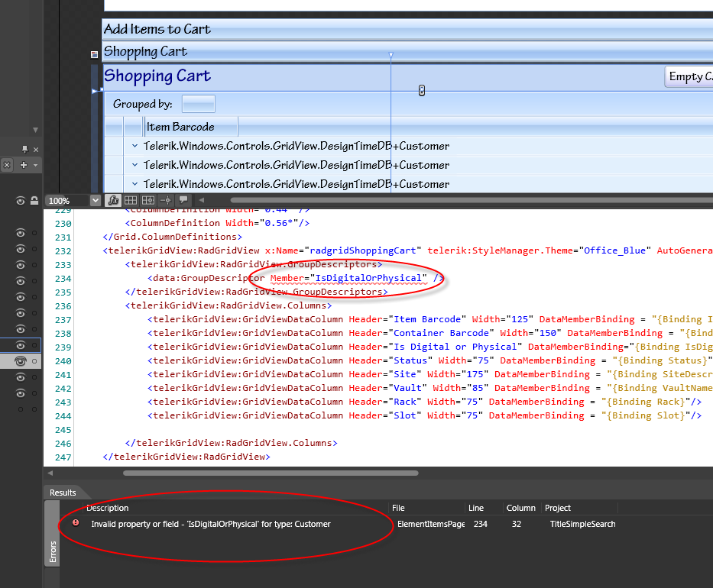713x588 pixels.
Task: Click TitleSimpleSearch project cell in the error row
Action: (x=582, y=524)
